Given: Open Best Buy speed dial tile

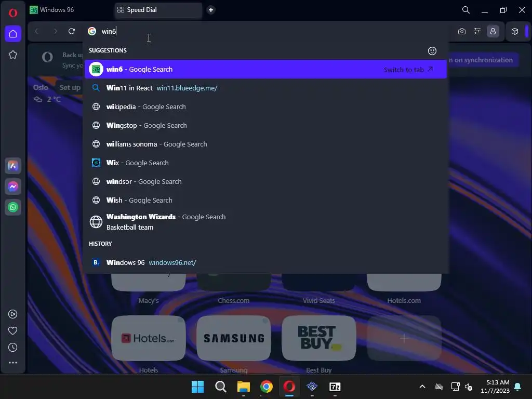Looking at the screenshot, I should pyautogui.click(x=319, y=338).
